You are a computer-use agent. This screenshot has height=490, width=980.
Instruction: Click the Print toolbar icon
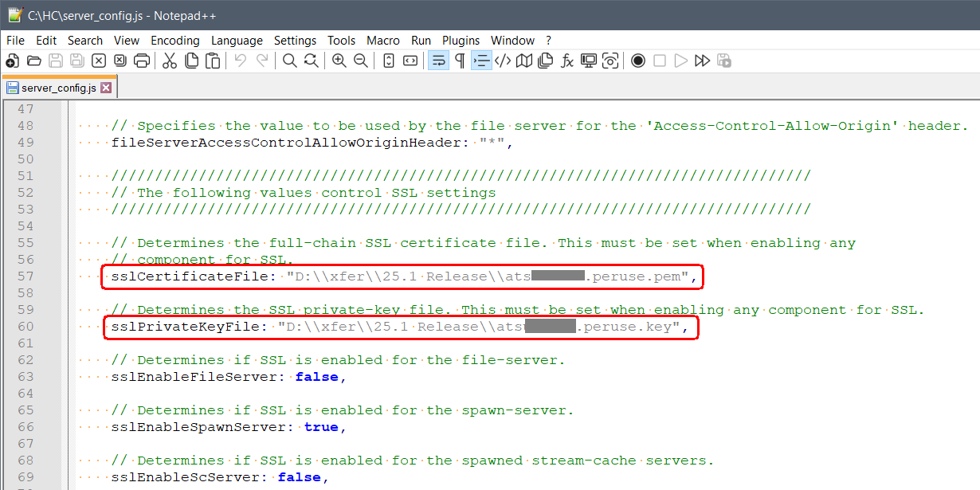point(142,61)
